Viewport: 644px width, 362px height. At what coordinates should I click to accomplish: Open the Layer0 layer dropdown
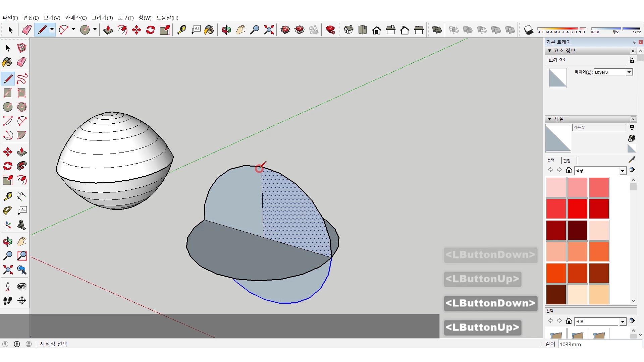click(629, 72)
